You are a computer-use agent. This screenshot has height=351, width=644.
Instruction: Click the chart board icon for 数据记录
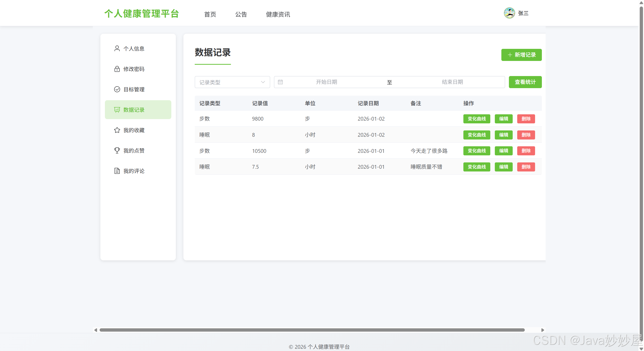117,110
